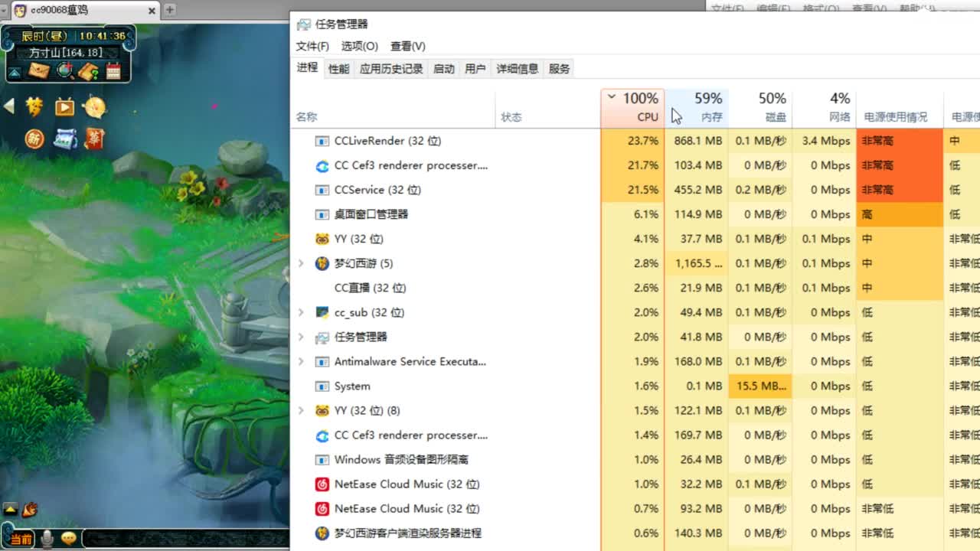Click the golden 梦 activity icon

click(34, 106)
